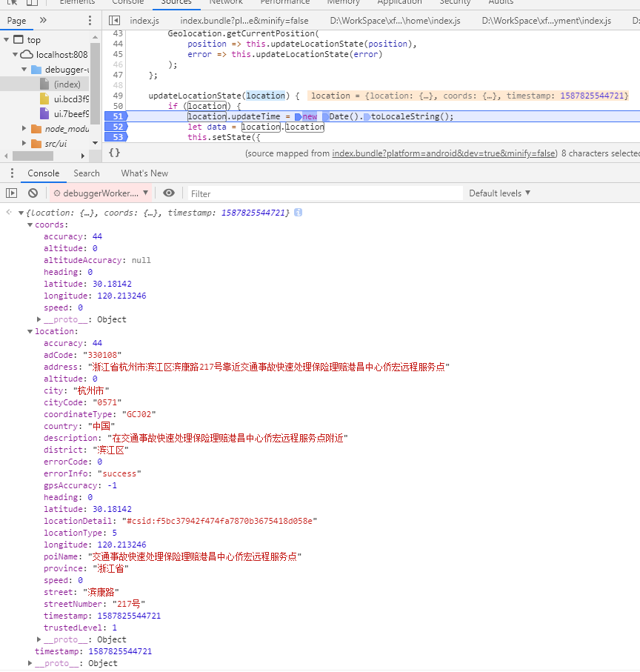Collapse the logged location object

21,213
